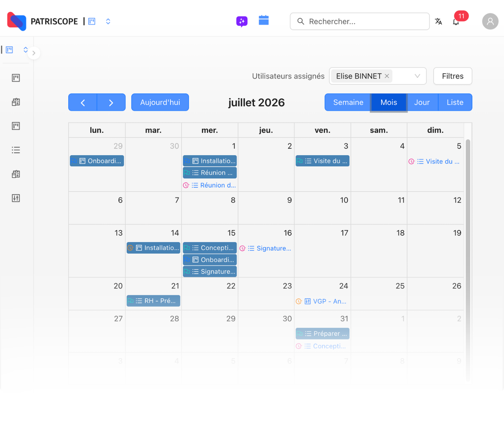The width and height of the screenshot is (504, 430).
Task: Select the Mois view tab
Action: point(388,102)
